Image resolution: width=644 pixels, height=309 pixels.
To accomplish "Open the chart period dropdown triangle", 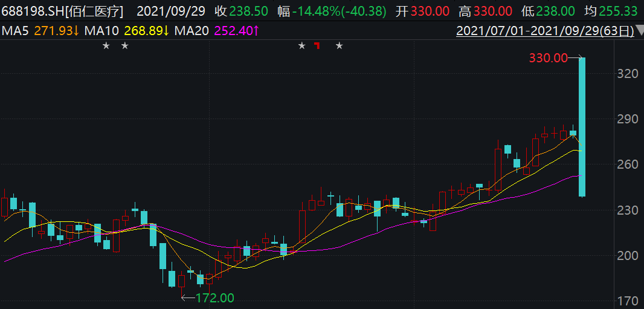I will pyautogui.click(x=640, y=30).
